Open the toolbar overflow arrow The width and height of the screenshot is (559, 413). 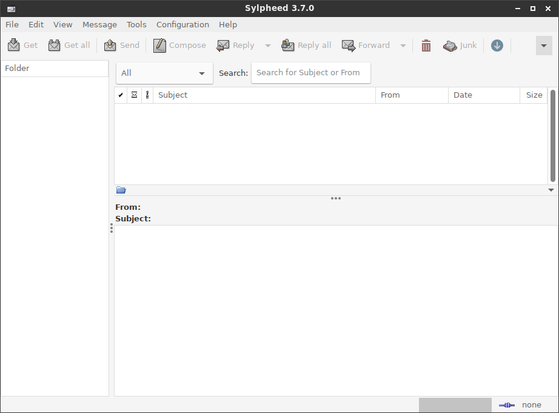[x=544, y=46]
